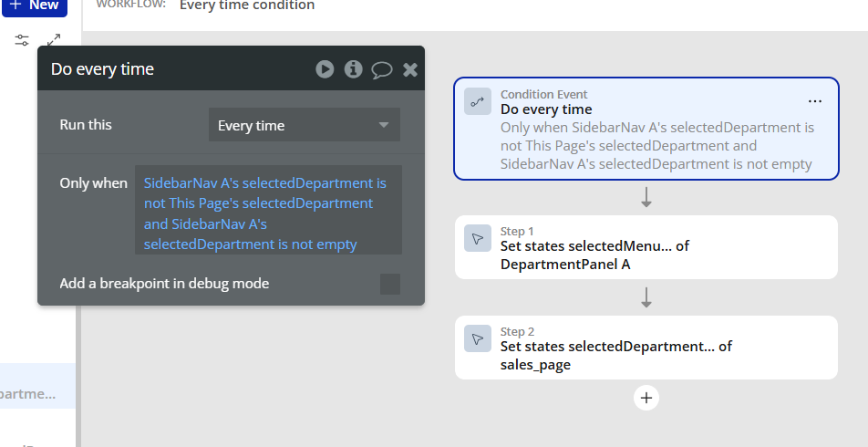Click the expand arrows icon in the sidebar
868x447 pixels.
click(x=54, y=40)
